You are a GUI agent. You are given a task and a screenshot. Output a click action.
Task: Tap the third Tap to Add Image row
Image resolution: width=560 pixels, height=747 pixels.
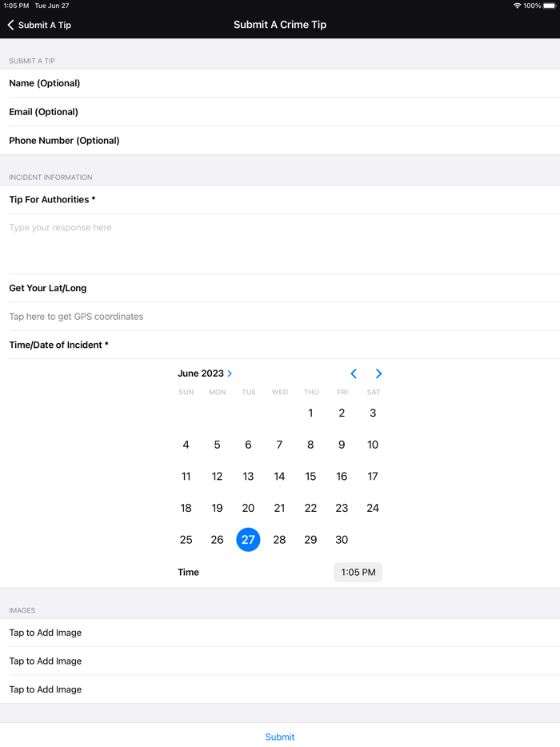point(280,689)
